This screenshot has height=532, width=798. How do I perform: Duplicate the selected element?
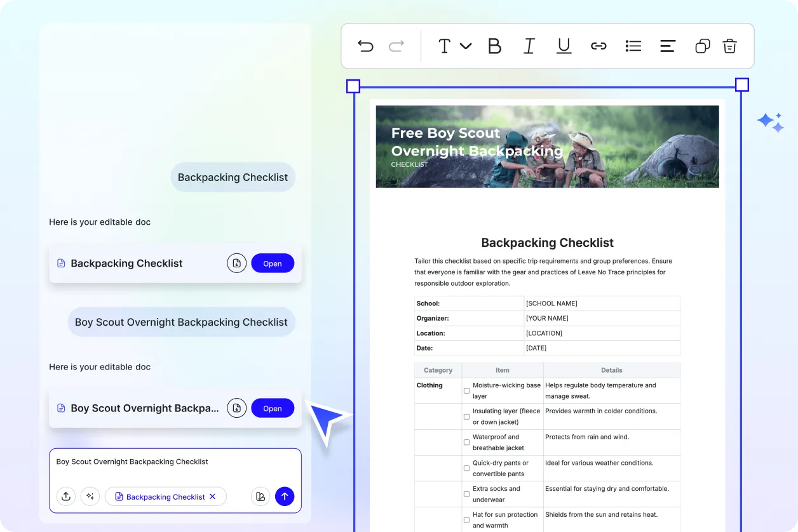pyautogui.click(x=702, y=46)
